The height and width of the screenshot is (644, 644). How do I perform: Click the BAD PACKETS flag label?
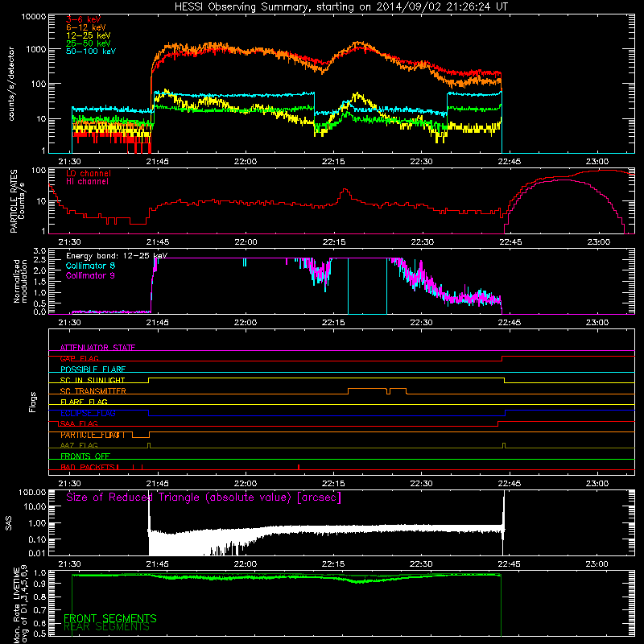[89, 468]
